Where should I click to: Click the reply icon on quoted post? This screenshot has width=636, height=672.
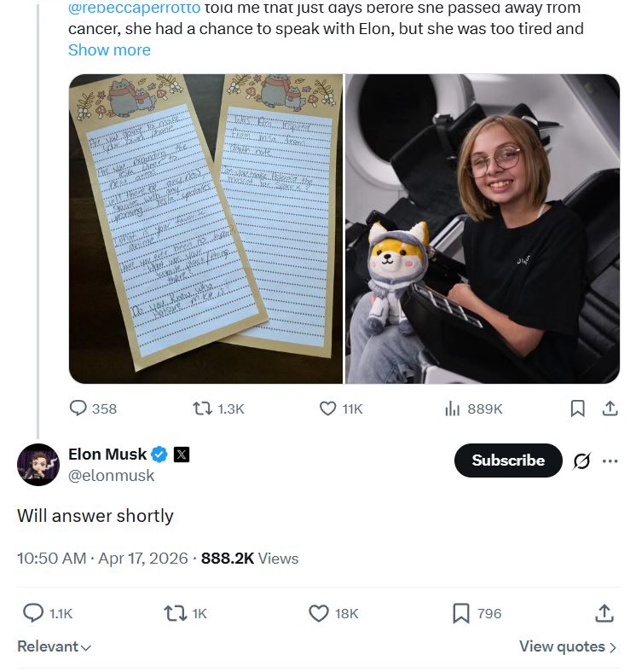pos(78,408)
